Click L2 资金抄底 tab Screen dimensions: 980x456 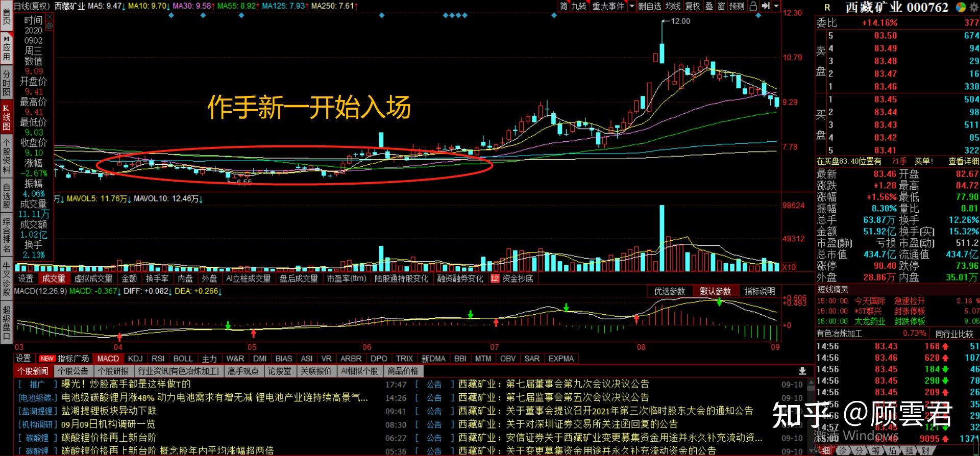(x=512, y=278)
